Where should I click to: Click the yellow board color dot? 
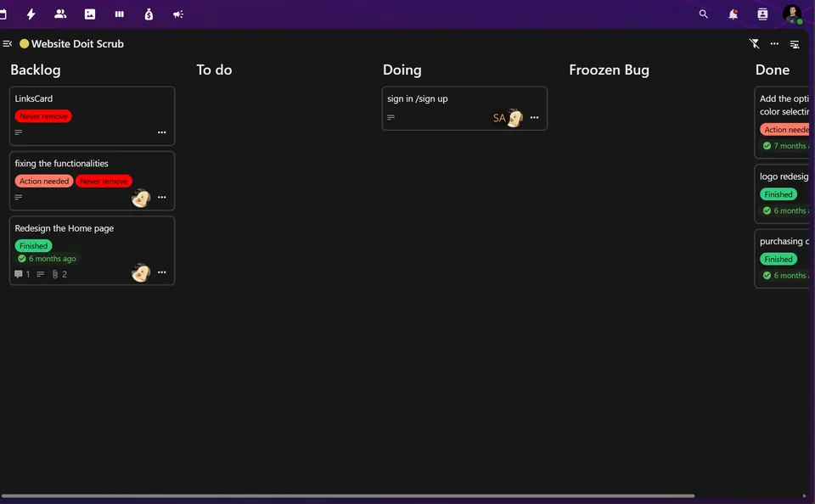click(24, 43)
